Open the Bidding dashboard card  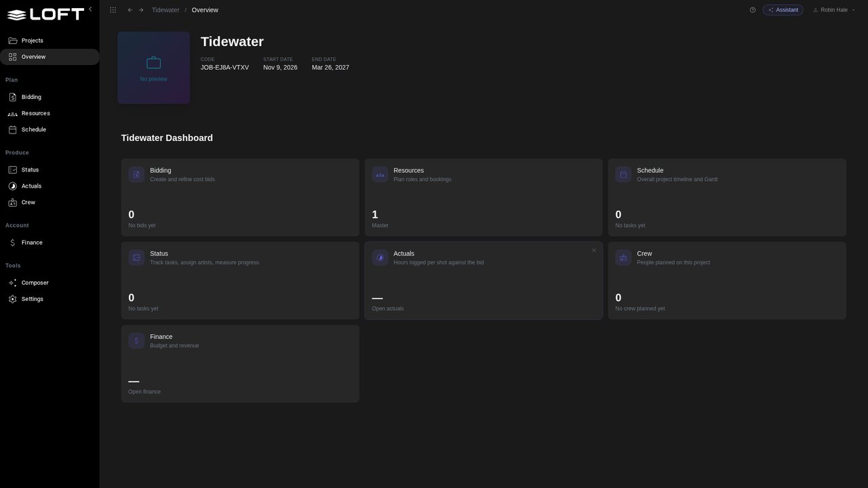[240, 197]
